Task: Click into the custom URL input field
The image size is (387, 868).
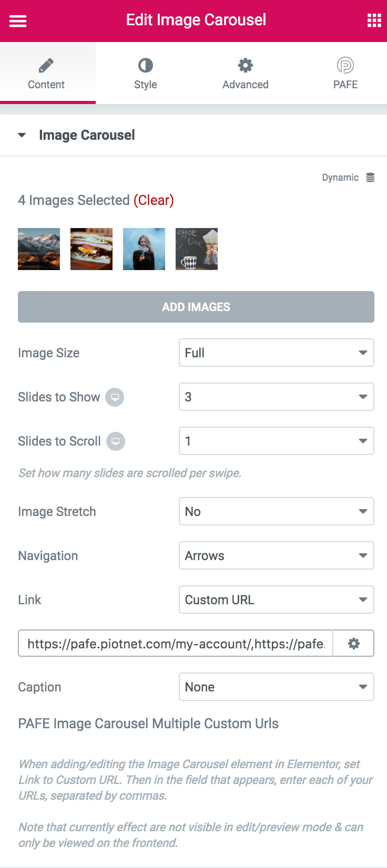Action: coord(176,643)
